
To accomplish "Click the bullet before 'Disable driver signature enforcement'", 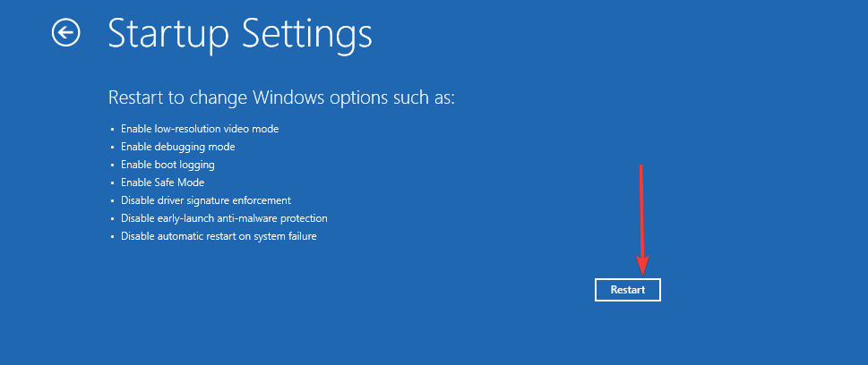I will [x=112, y=200].
